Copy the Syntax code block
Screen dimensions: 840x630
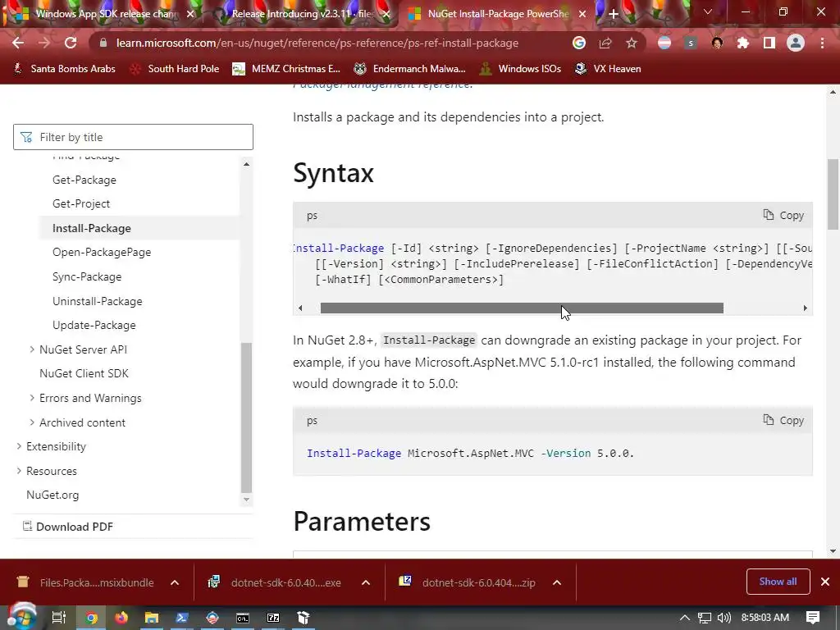[x=783, y=216]
